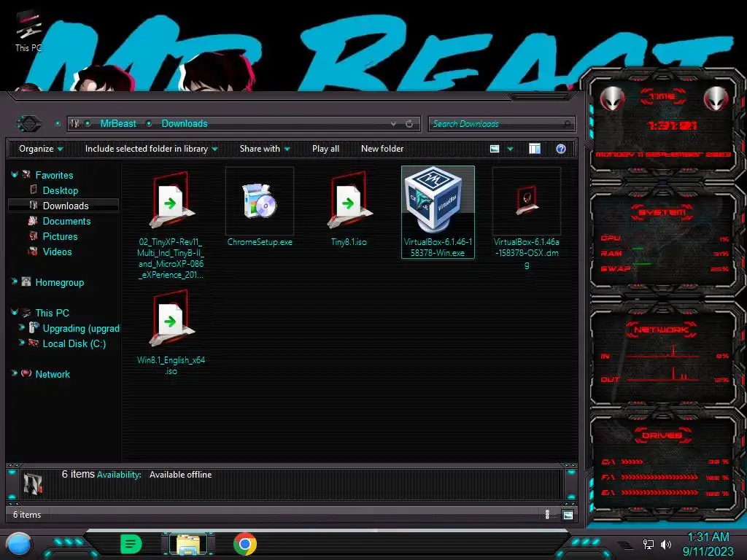Select Pictures in navigation pane
This screenshot has height=560, width=747.
point(60,236)
